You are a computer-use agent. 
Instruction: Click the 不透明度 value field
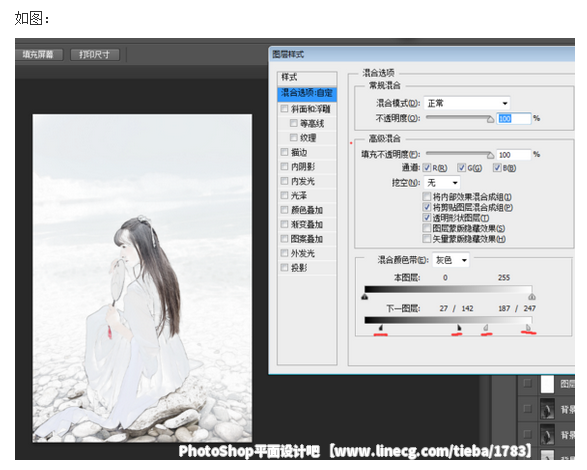point(514,119)
